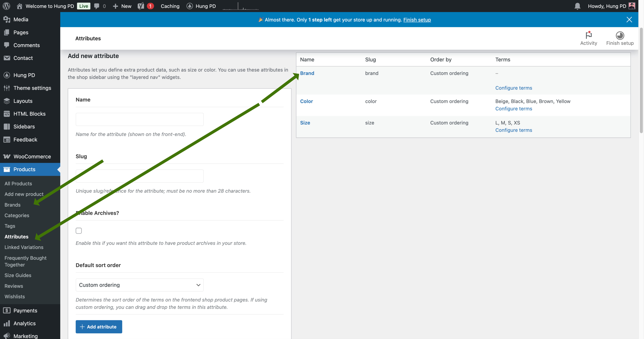Click the WooCommerce logo icon
The height and width of the screenshot is (339, 644).
coord(7,157)
